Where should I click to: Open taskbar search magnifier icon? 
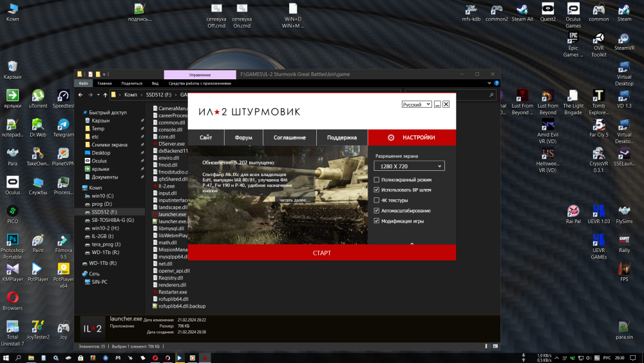[x=18, y=358]
